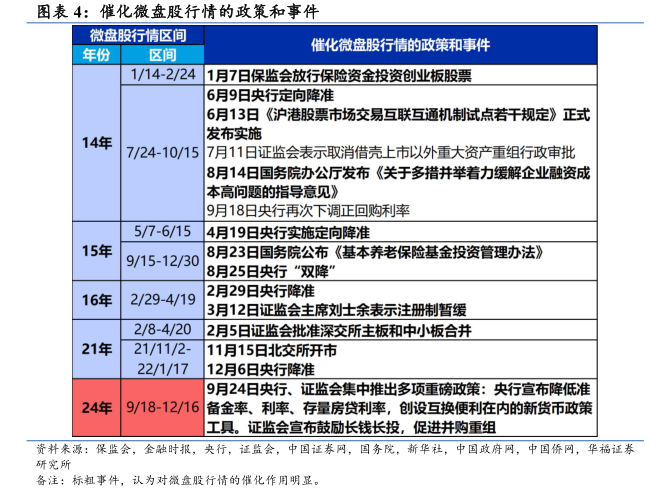
Task: Click the '14年' year cell
Action: tap(97, 143)
